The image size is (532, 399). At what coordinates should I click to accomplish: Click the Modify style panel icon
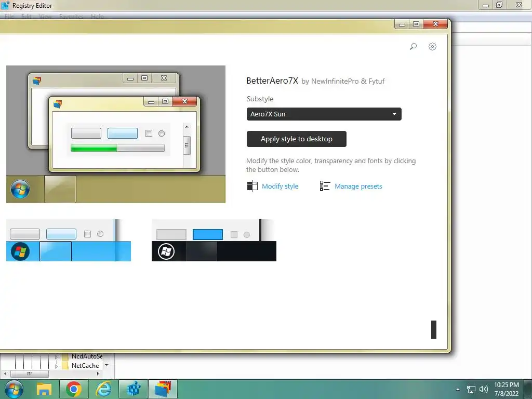point(252,186)
